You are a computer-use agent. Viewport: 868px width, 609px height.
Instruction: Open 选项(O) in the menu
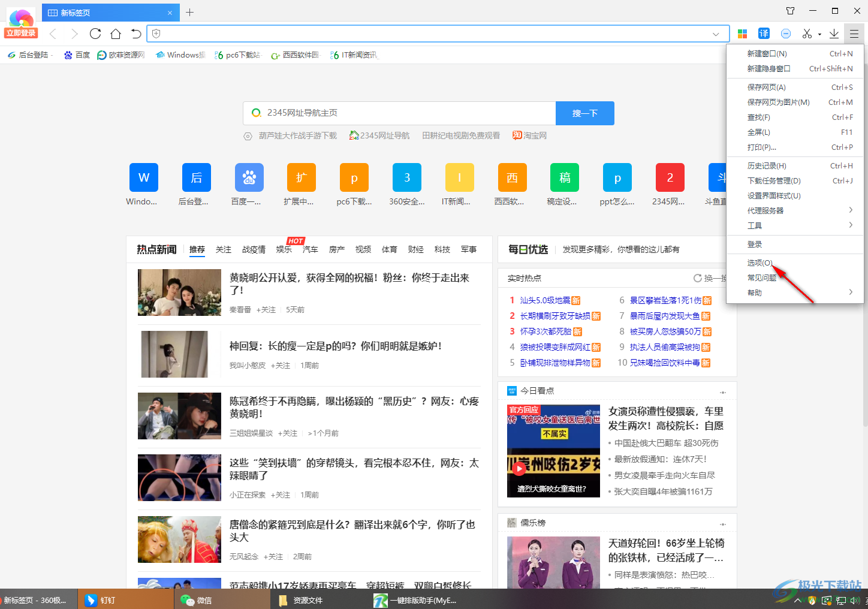[x=797, y=263]
